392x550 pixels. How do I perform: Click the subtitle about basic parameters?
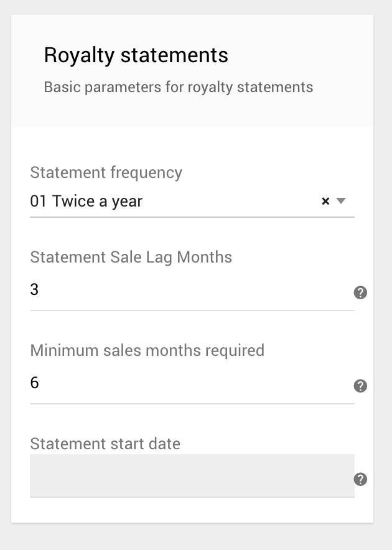tap(177, 87)
